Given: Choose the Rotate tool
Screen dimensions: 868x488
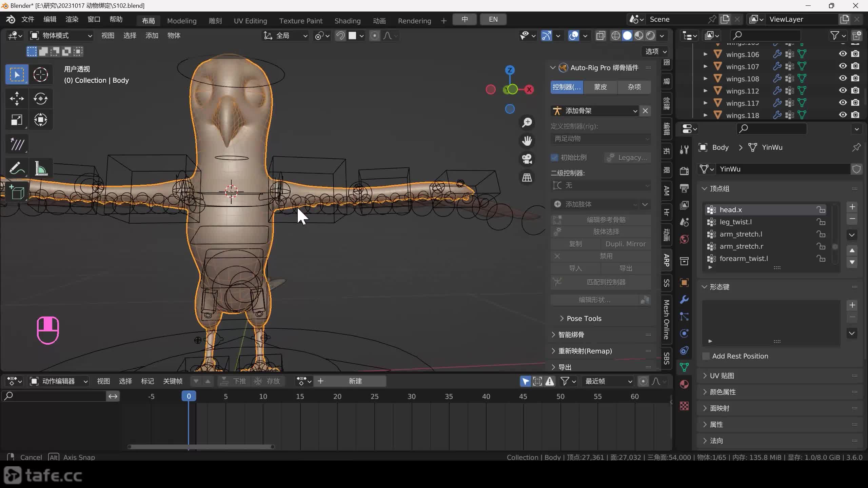Looking at the screenshot, I should (x=41, y=99).
